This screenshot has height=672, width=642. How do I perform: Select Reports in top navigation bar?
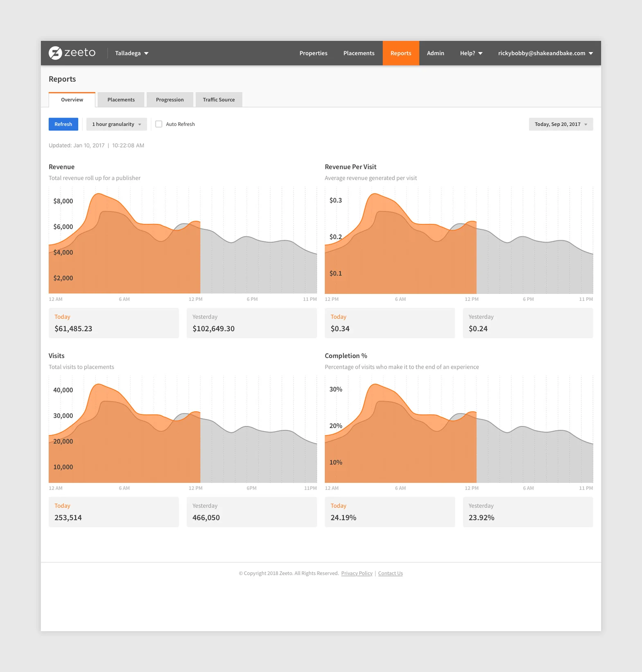pos(401,53)
